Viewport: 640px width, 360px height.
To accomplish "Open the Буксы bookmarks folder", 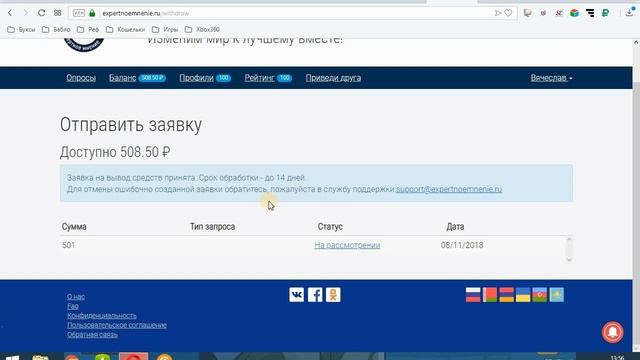I will tap(21, 29).
